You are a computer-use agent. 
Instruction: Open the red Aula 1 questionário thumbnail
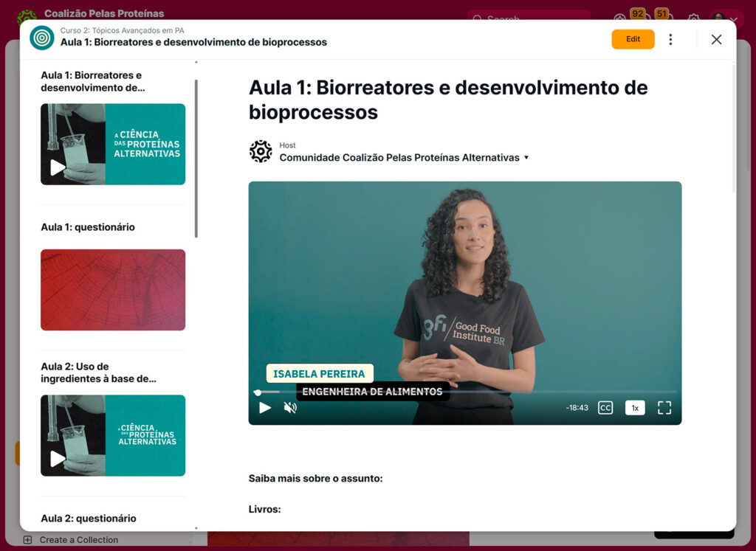(113, 290)
